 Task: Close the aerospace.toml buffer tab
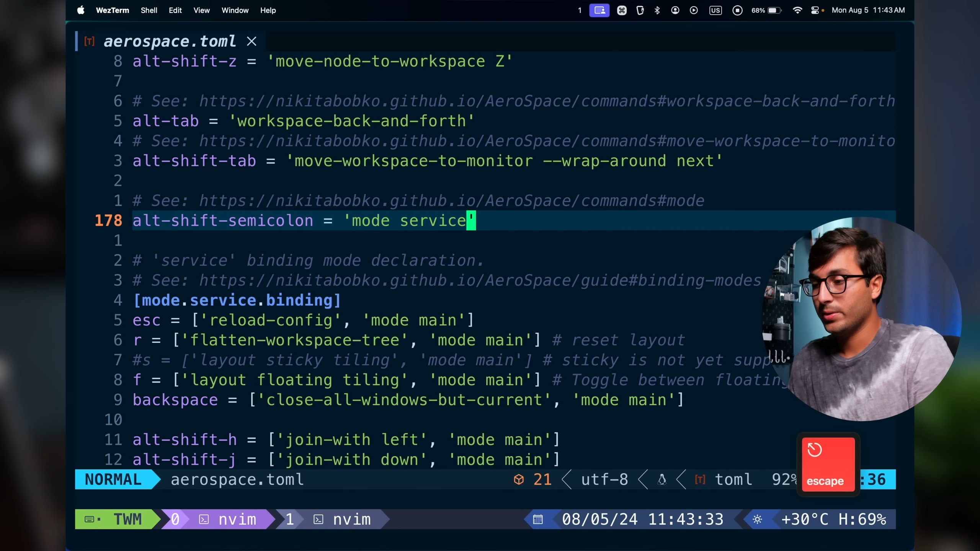point(252,41)
